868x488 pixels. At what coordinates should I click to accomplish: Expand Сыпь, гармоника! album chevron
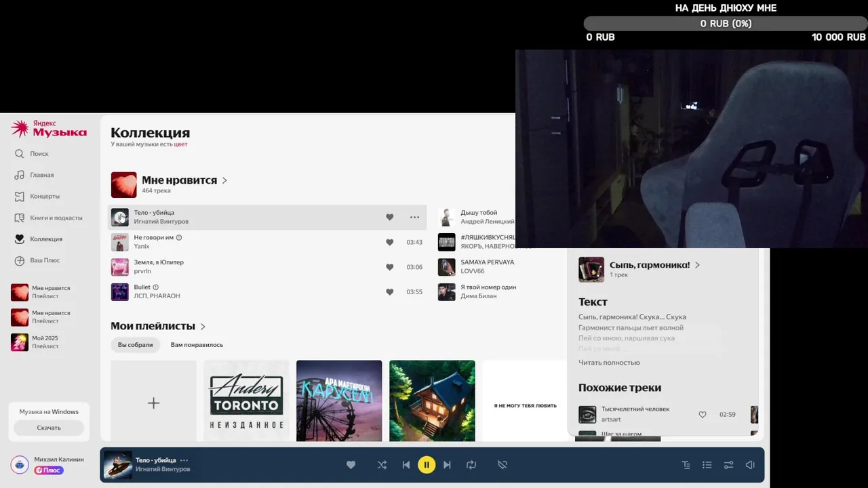click(x=697, y=265)
